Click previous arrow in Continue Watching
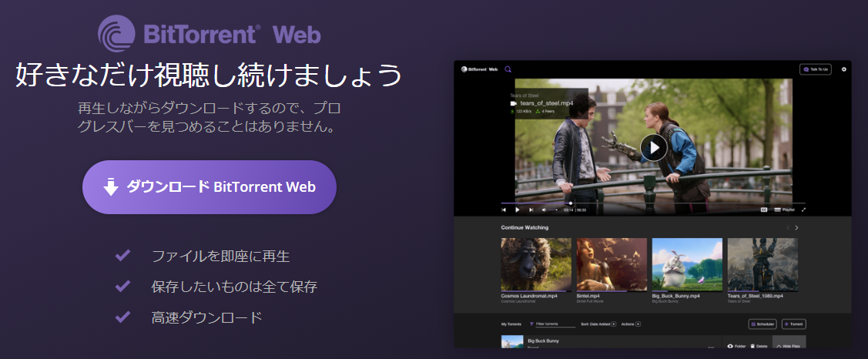This screenshot has width=868, height=359. (788, 228)
